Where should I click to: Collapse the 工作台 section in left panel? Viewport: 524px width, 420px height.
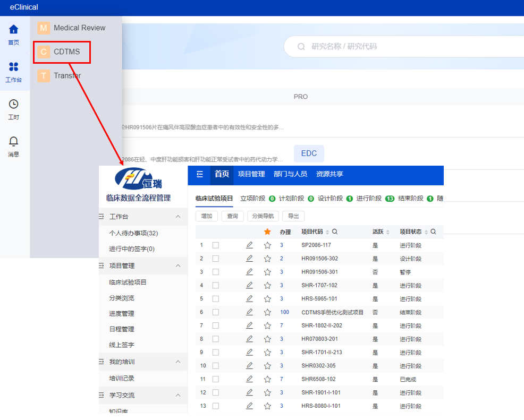178,217
